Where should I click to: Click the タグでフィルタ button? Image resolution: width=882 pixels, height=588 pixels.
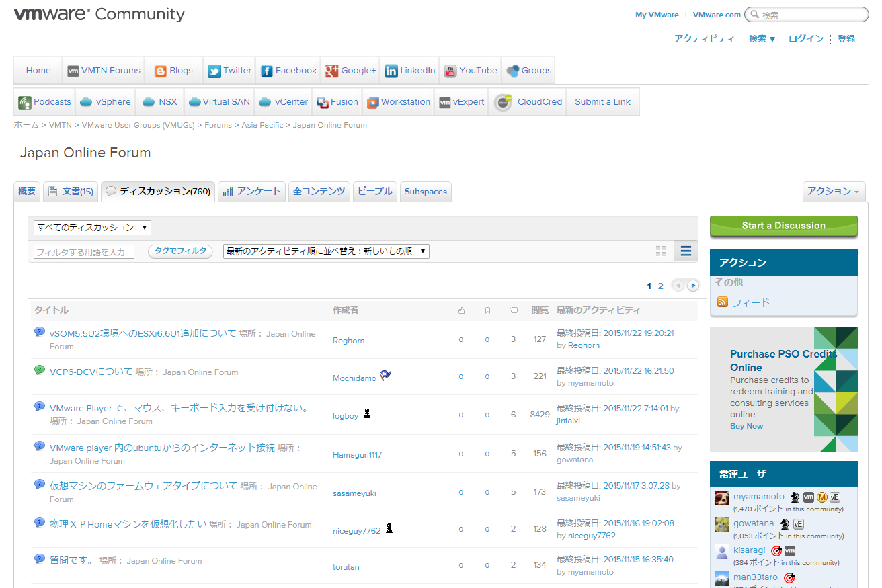pyautogui.click(x=180, y=251)
